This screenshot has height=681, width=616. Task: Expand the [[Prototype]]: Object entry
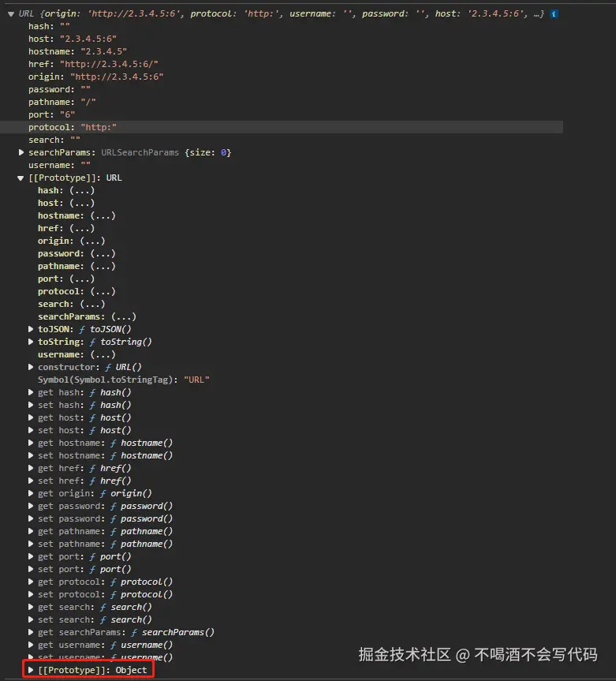32,670
